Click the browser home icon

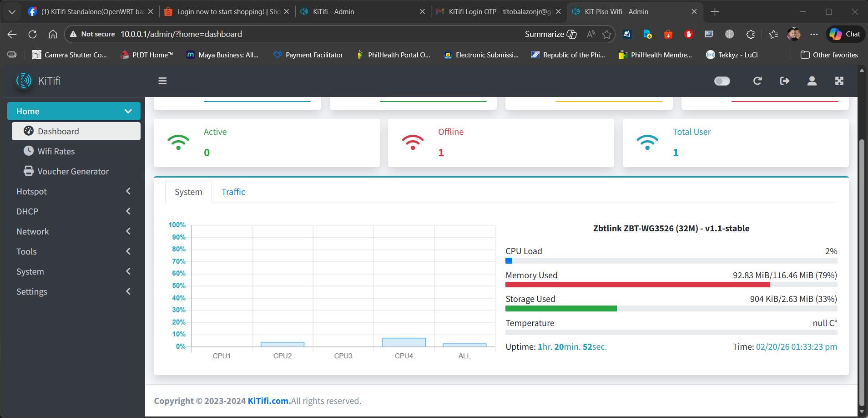pos(53,34)
